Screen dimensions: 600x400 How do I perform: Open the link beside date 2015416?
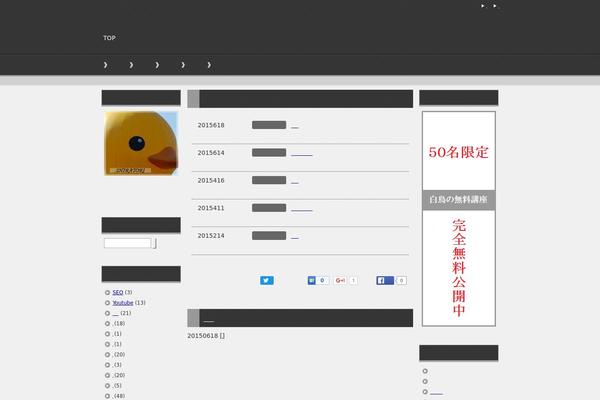(295, 181)
